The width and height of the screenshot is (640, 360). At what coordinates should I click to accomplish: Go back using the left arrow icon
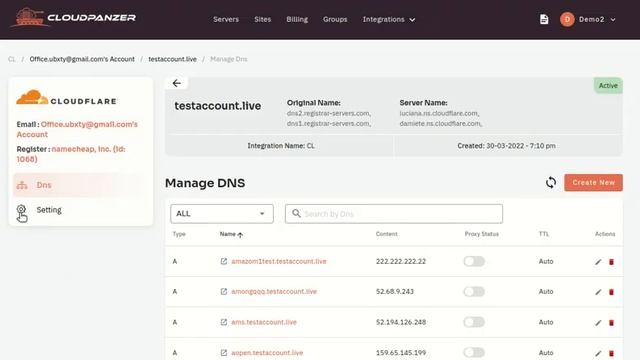coord(176,83)
